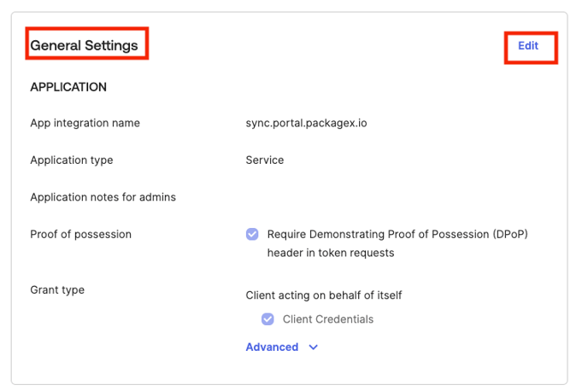Click the Application notes for admins label

(103, 197)
